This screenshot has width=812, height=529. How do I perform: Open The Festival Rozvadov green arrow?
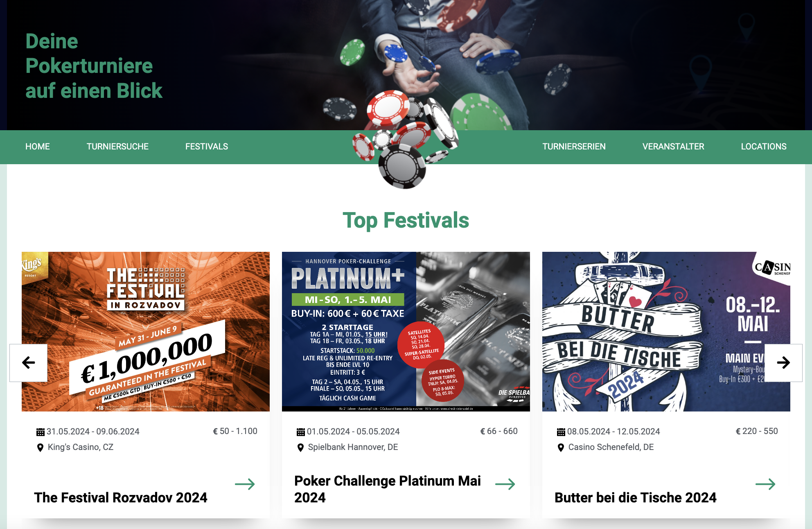(x=245, y=484)
